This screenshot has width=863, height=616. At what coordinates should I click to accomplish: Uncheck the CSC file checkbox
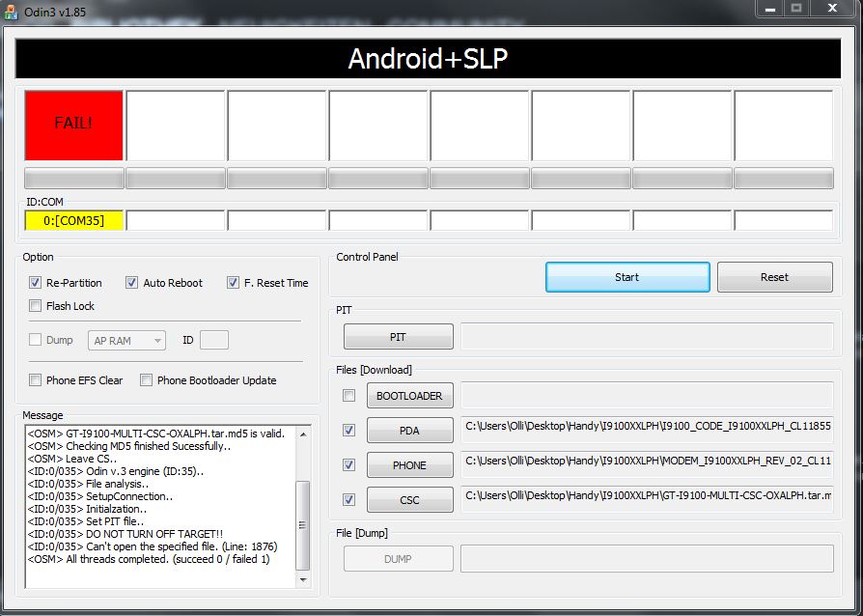point(348,500)
